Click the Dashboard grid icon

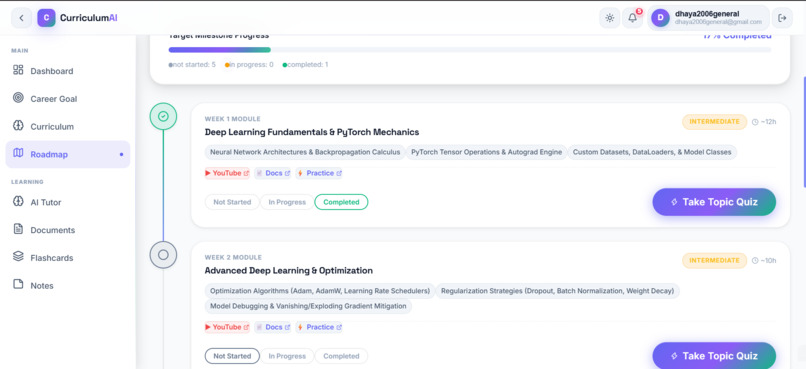pos(18,70)
